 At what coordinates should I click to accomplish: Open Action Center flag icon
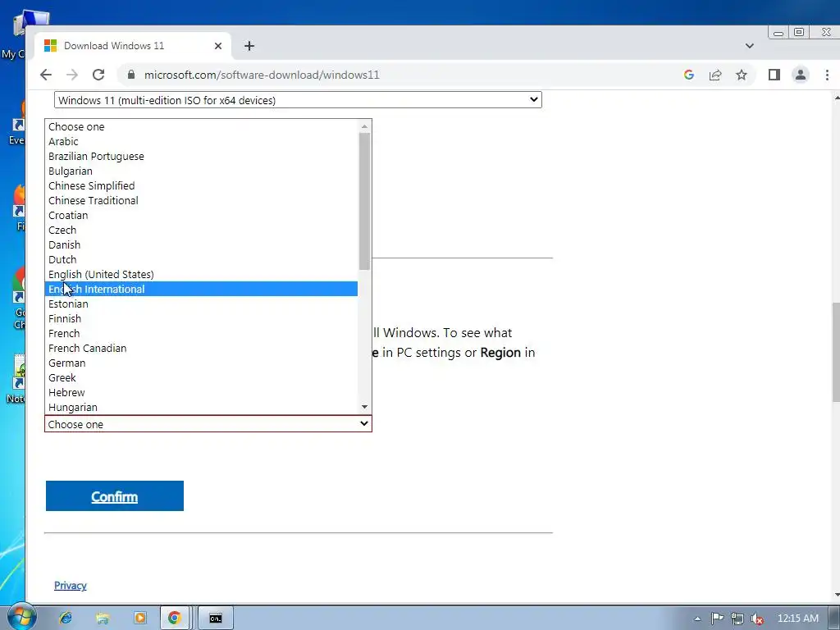tap(717, 619)
